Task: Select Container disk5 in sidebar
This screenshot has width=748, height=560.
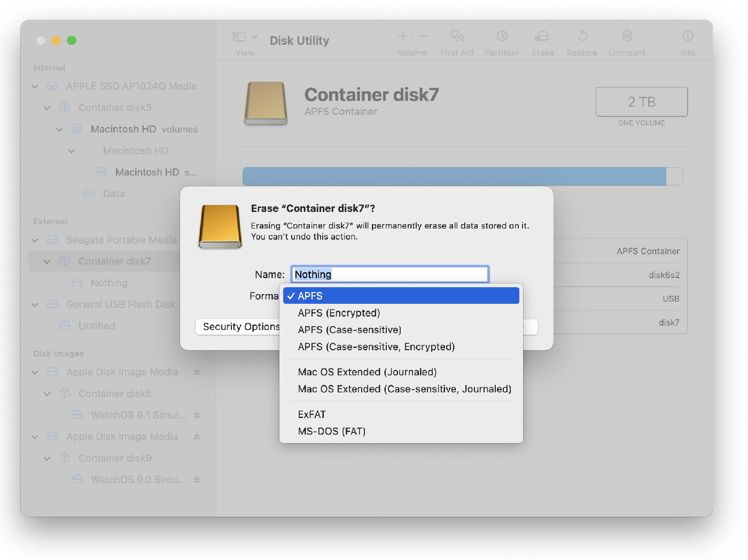Action: pos(115,393)
